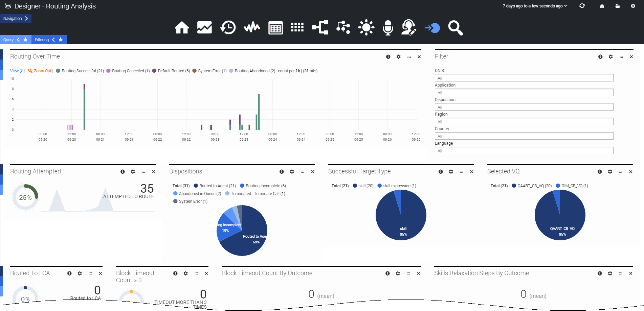Open the line chart dashboard icon
644x311 pixels.
click(204, 28)
